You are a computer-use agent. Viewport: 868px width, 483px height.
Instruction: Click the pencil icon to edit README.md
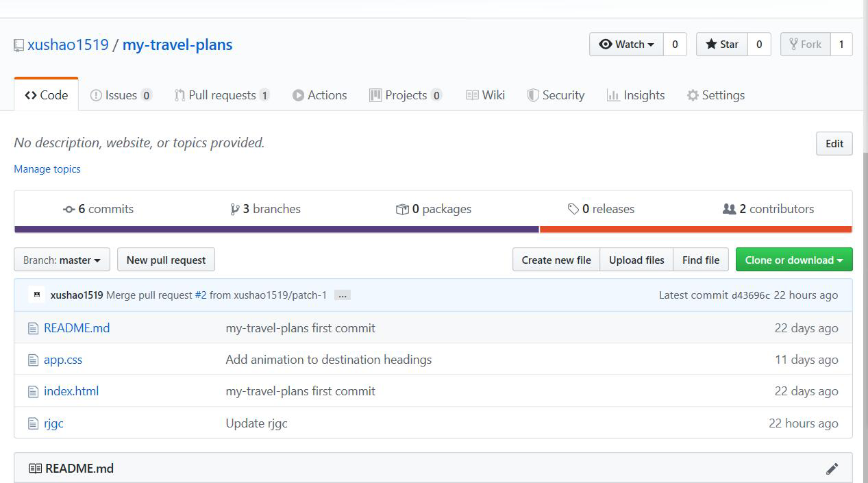point(832,469)
